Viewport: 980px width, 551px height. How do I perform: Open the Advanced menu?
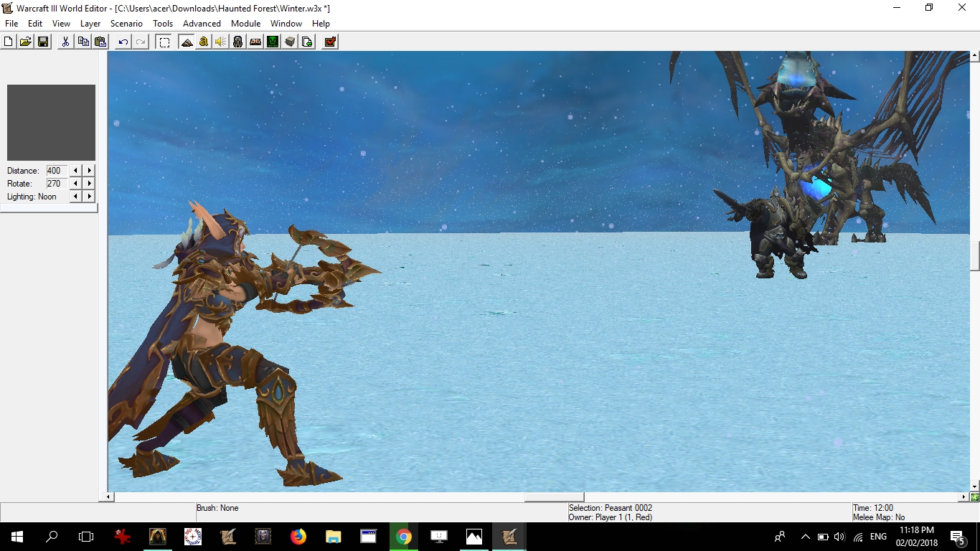pyautogui.click(x=202, y=24)
